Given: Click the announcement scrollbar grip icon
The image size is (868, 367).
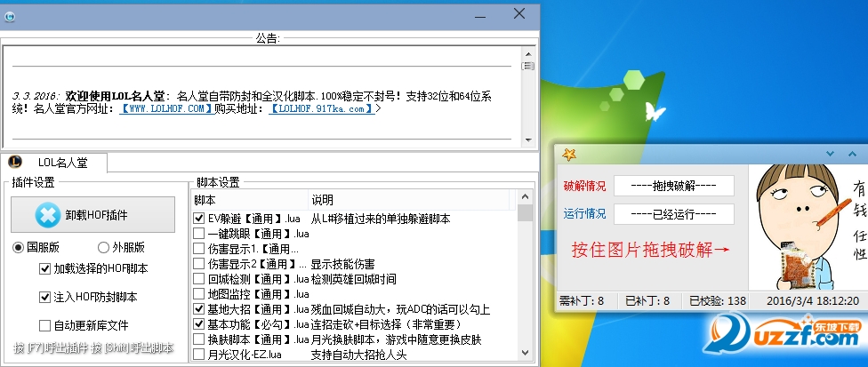Looking at the screenshot, I should 528,66.
